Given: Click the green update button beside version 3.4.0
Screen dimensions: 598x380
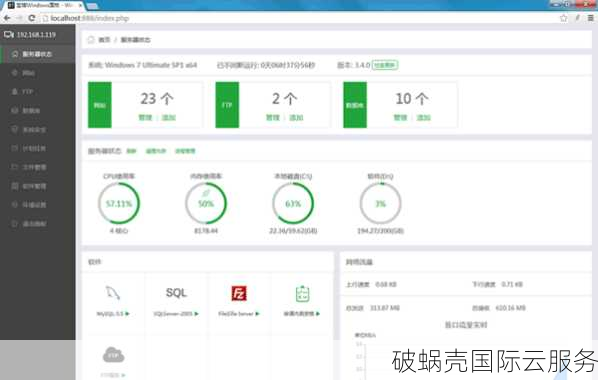Looking at the screenshot, I should [385, 65].
